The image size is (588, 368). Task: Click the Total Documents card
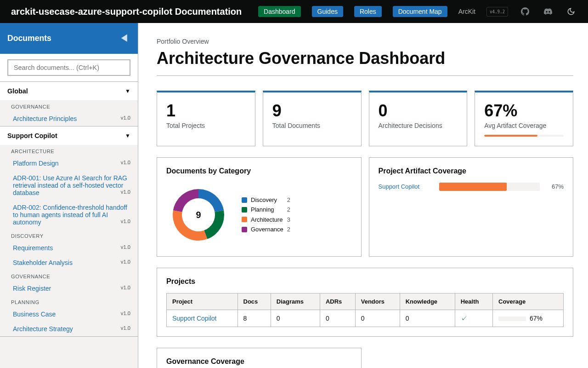312,119
